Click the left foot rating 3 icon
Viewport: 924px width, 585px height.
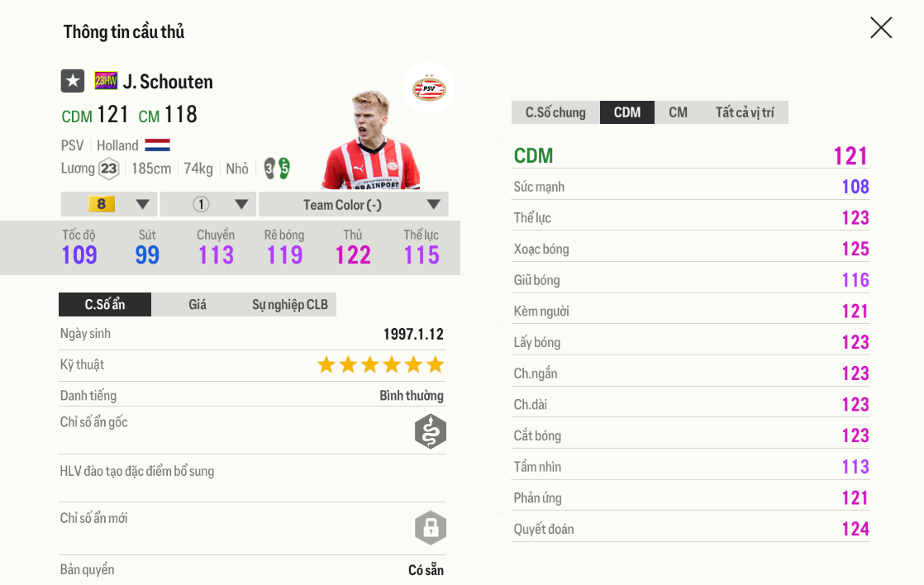(x=269, y=169)
